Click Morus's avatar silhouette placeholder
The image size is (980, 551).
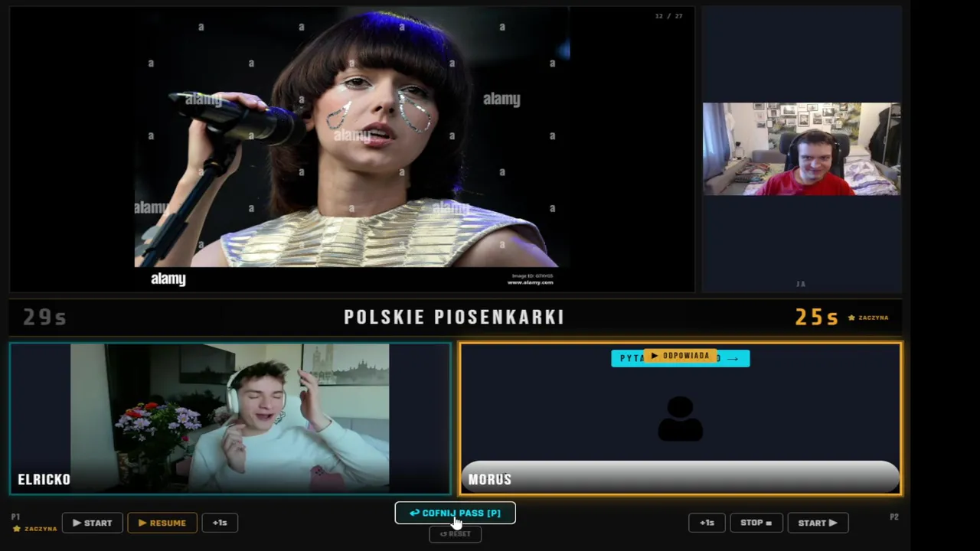tap(680, 419)
